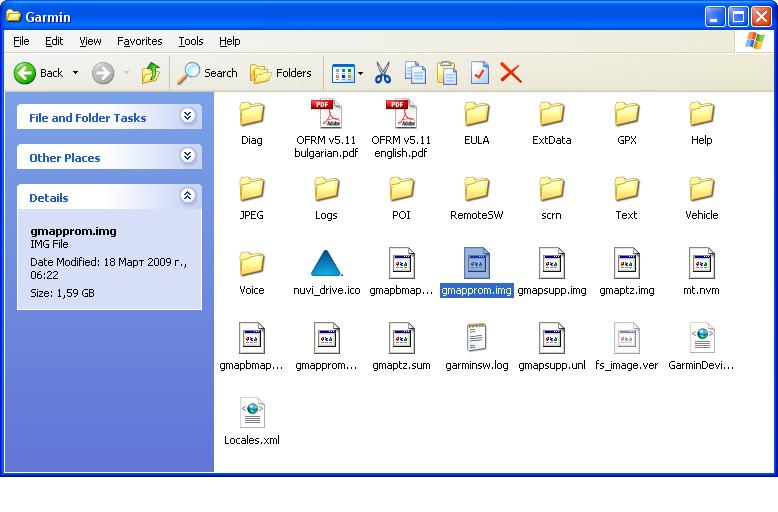Select the nuvi_drive.ico file icon
778x512 pixels.
tap(326, 264)
